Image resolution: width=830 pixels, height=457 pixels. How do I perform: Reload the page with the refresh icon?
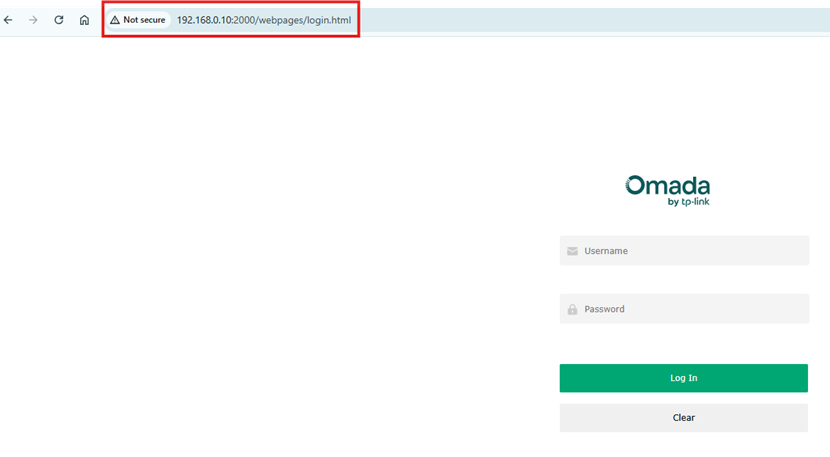point(59,20)
